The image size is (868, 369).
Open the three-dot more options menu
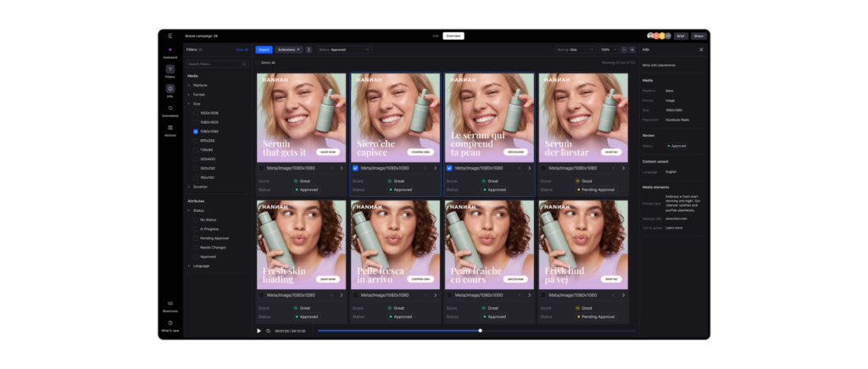click(309, 49)
